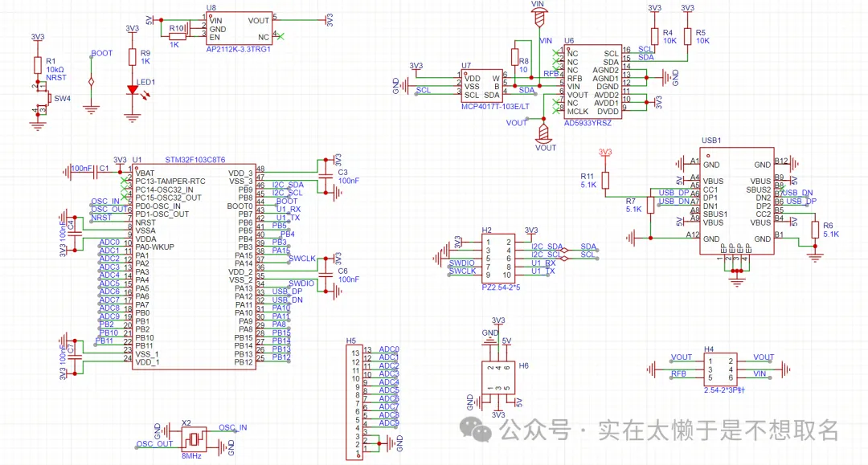Select the H6 power header component
This screenshot has width=868, height=465.
click(498, 375)
